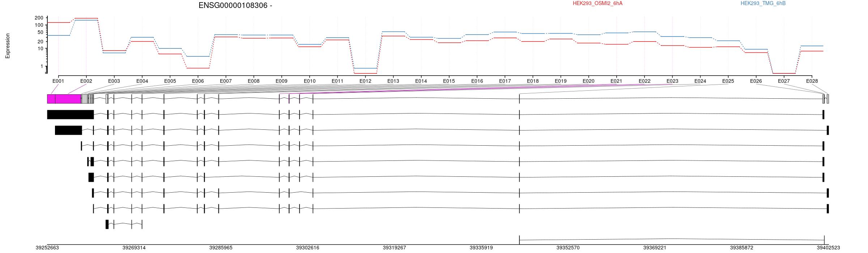Click y-axis tick value 100
The width and height of the screenshot is (868, 253).
pyautogui.click(x=39, y=25)
